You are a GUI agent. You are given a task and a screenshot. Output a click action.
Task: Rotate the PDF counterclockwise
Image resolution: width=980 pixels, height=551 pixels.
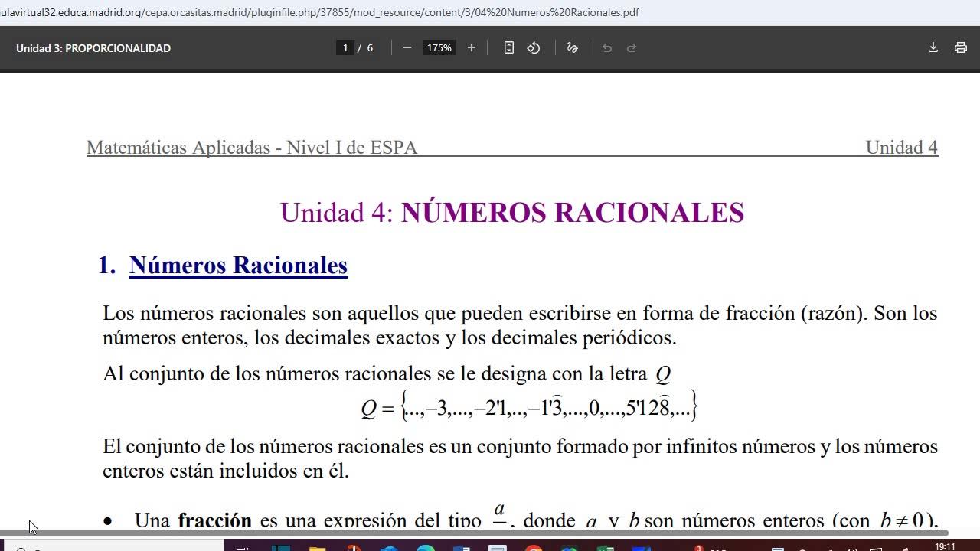(x=534, y=47)
